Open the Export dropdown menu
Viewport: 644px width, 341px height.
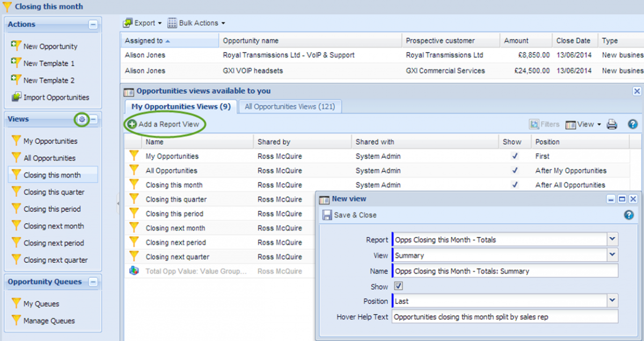142,23
